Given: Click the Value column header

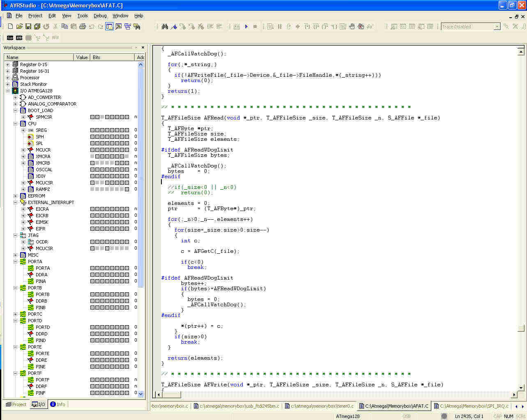Looking at the screenshot, I should (x=82, y=57).
